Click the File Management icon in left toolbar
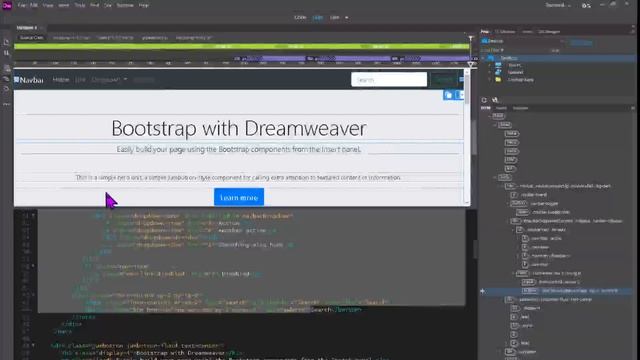The image size is (640, 360). (6, 53)
